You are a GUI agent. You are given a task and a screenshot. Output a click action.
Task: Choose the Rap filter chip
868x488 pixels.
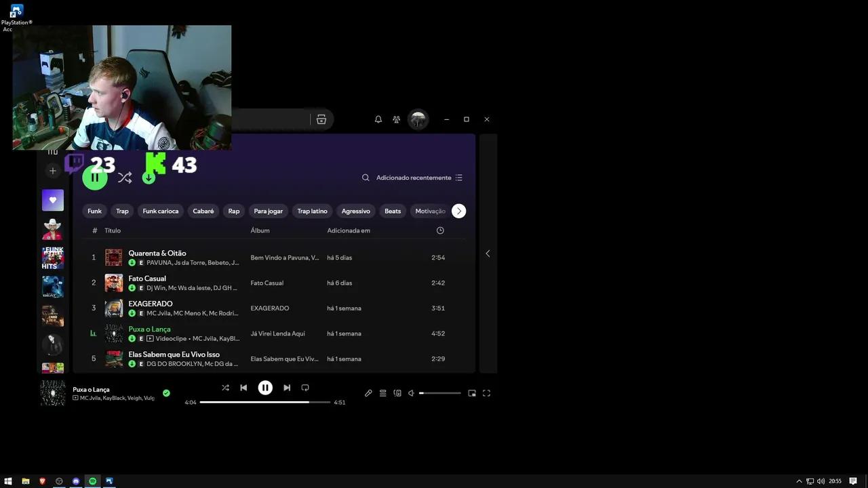pyautogui.click(x=234, y=211)
